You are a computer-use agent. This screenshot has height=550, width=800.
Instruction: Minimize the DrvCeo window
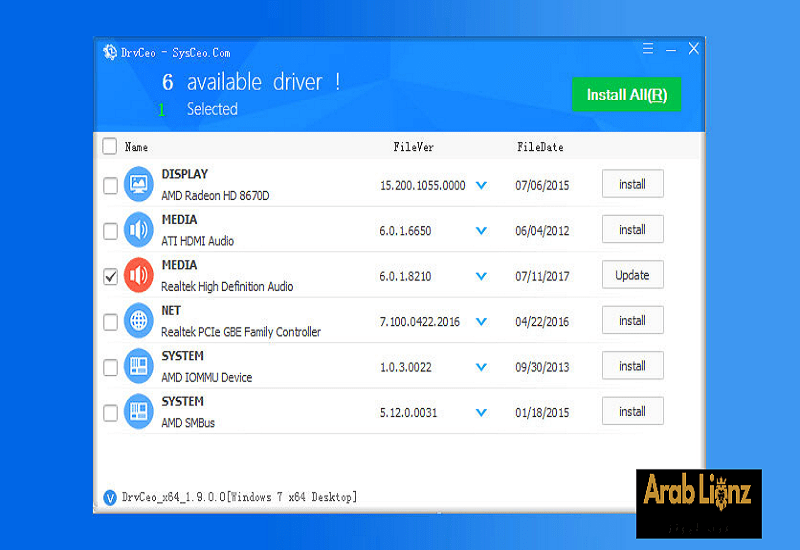671,50
